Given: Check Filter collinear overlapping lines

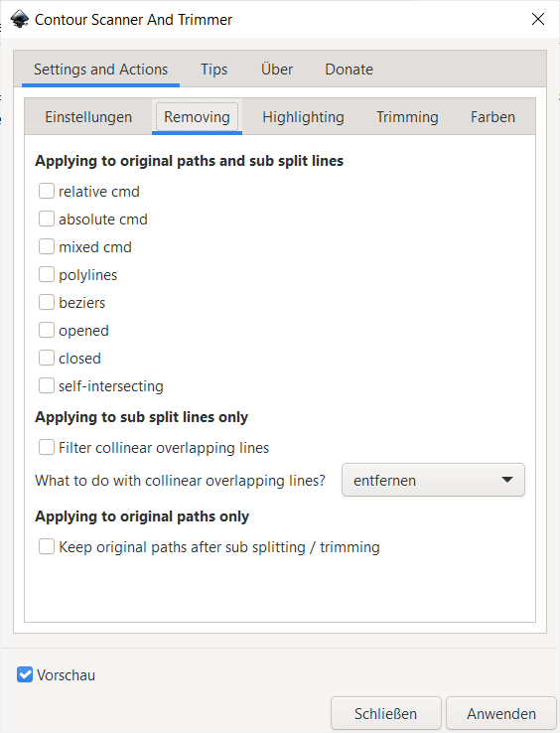Looking at the screenshot, I should (47, 447).
